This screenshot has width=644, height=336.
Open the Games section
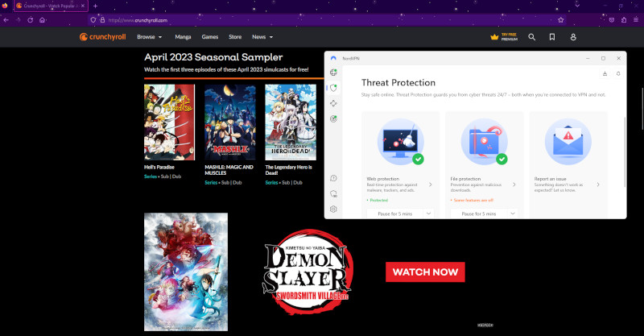click(x=210, y=37)
